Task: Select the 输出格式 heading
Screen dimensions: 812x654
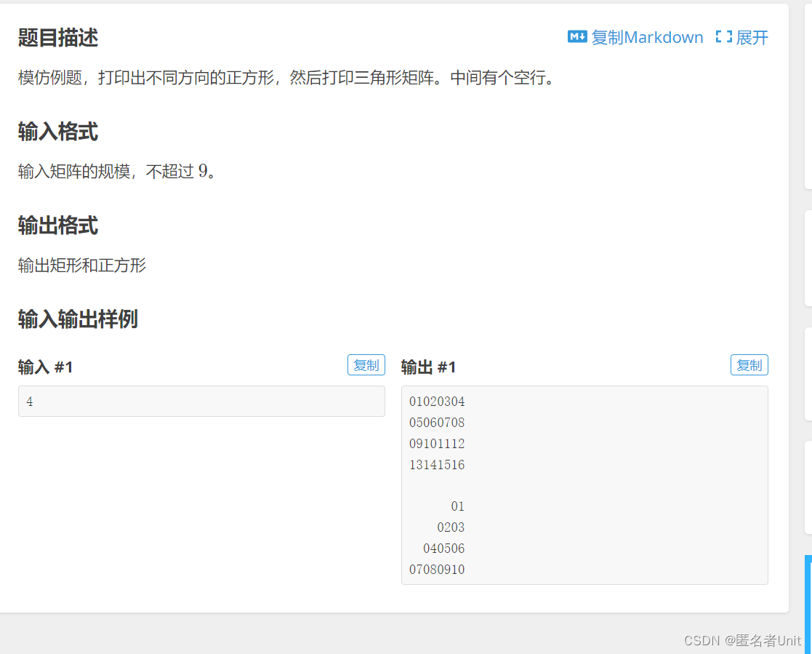Action: 58,226
